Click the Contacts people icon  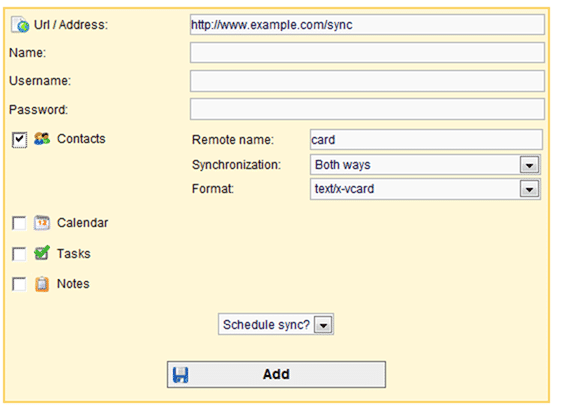42,139
